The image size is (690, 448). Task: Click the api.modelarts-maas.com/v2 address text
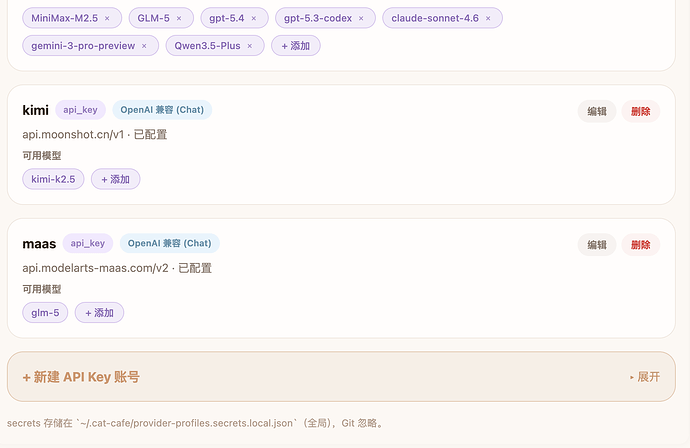coord(95,268)
